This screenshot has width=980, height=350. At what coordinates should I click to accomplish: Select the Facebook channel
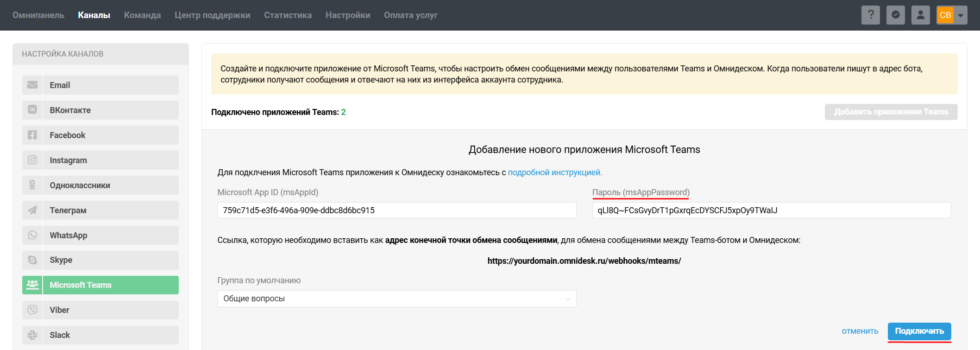point(101,135)
